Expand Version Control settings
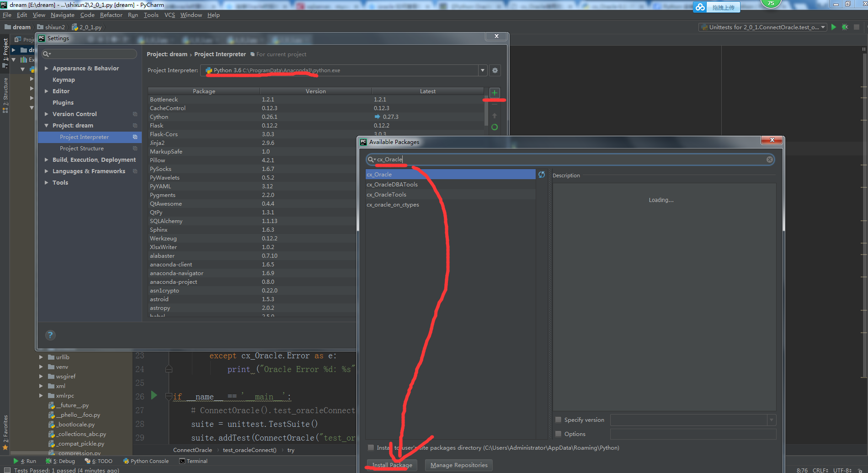 tap(47, 114)
